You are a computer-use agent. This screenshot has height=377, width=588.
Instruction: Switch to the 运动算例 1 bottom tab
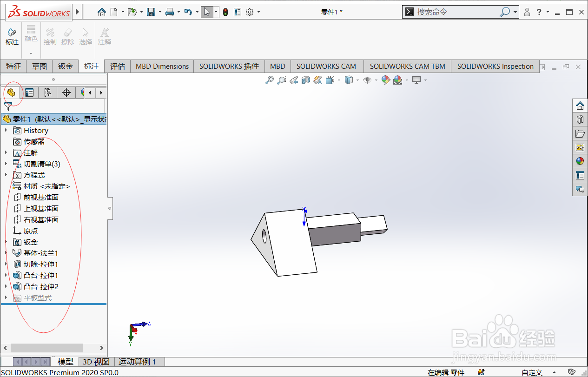coord(138,362)
